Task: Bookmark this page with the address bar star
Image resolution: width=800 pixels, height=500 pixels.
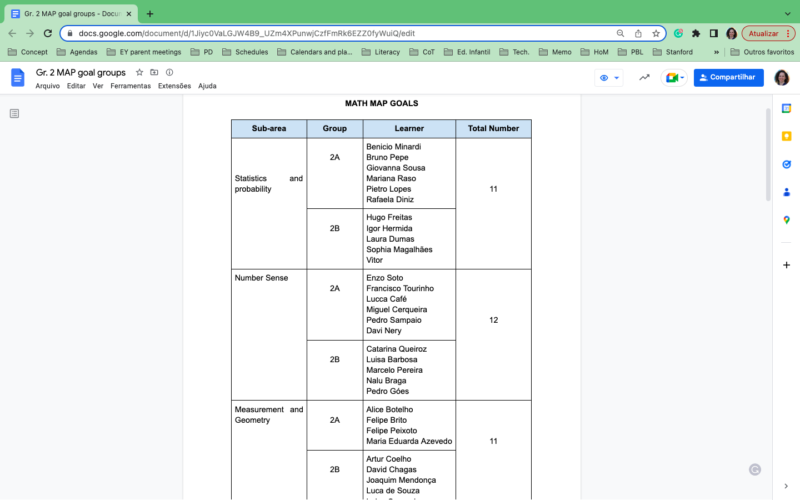Action: 656,33
